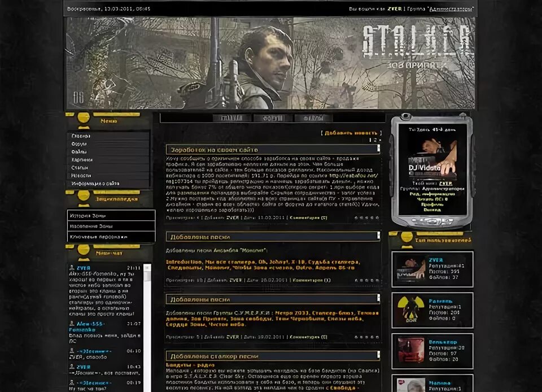The width and height of the screenshot is (542, 392).
Task: Open Форум in the left menu
Action: 108,144
